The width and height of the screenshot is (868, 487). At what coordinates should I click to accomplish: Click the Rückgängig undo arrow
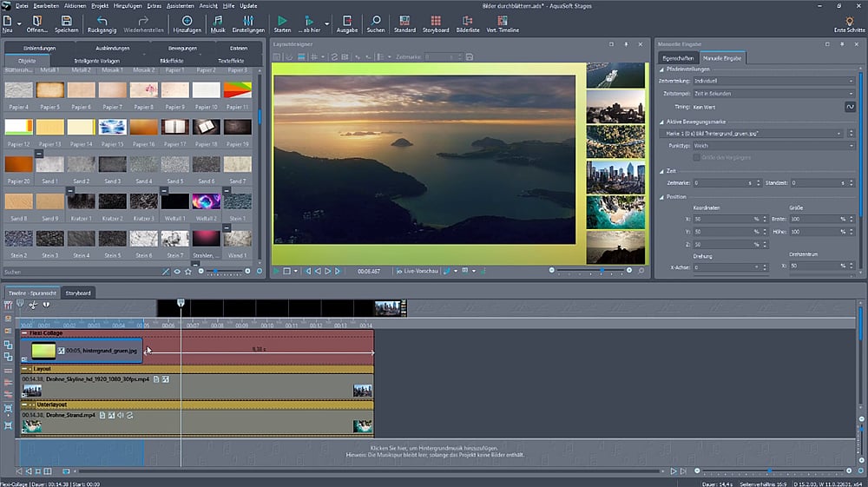click(x=102, y=21)
